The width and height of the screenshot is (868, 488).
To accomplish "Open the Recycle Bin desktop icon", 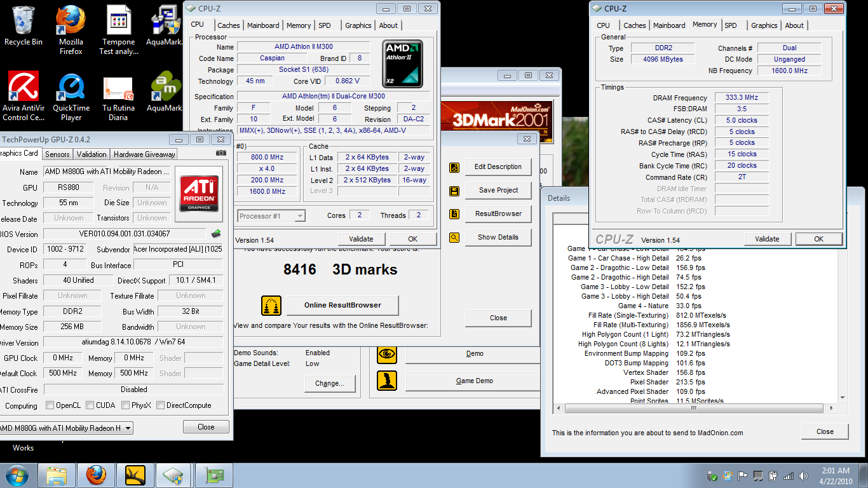I will coord(24,27).
